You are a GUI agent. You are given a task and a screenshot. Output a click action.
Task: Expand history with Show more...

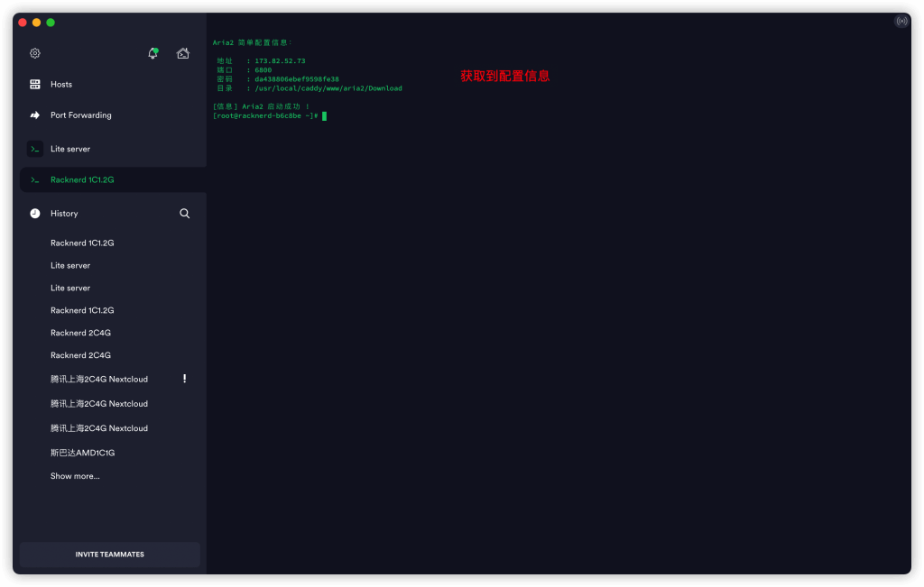75,476
